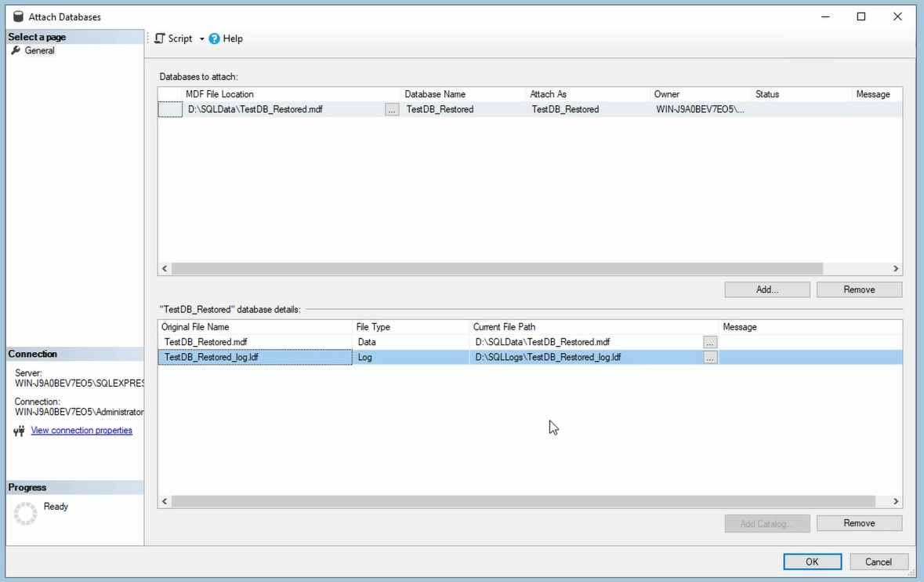924x582 pixels.
Task: Click the wrench icon beside General
Action: [16, 50]
